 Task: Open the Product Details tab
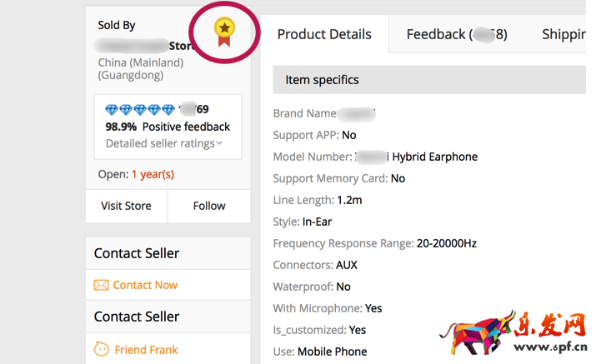pyautogui.click(x=324, y=34)
